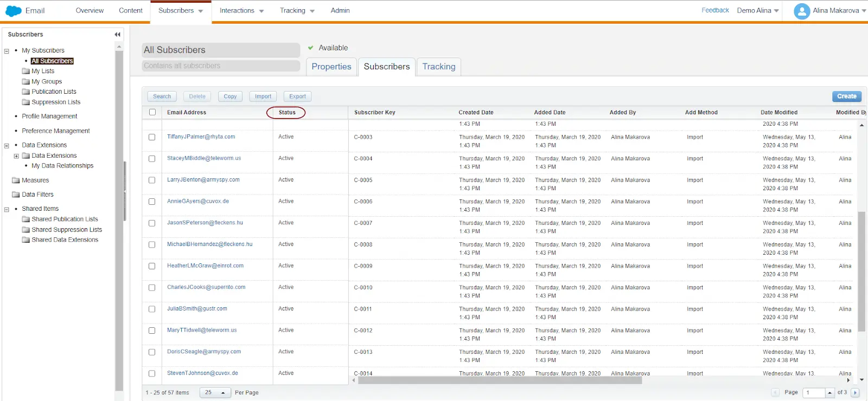The height and width of the screenshot is (401, 868).
Task: Click the user avatar icon for Alina Makarova
Action: [801, 11]
